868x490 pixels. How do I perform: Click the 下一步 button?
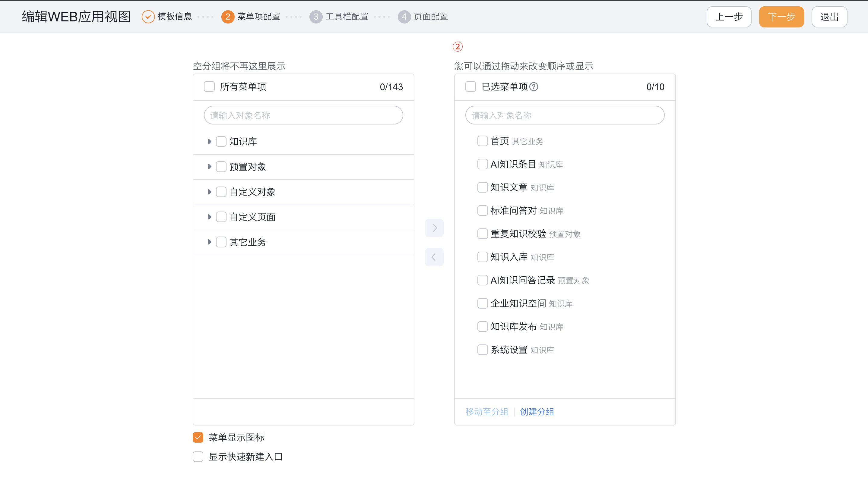781,17
